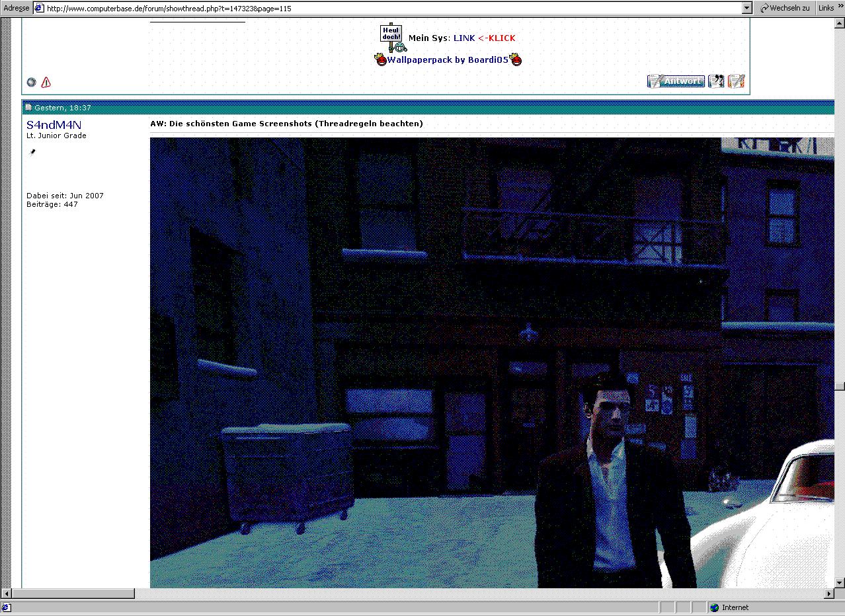Click the page icon beside the URL
This screenshot has width=845, height=616.
point(39,8)
